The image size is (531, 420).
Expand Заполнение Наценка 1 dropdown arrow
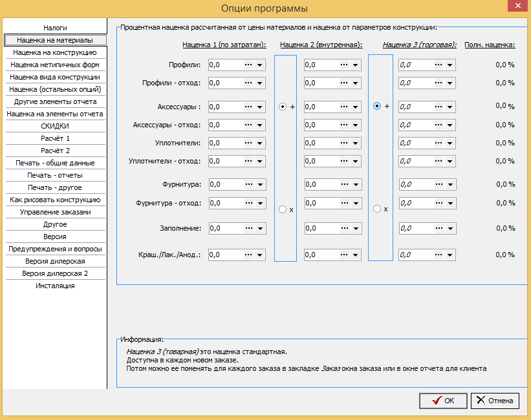[x=260, y=228]
